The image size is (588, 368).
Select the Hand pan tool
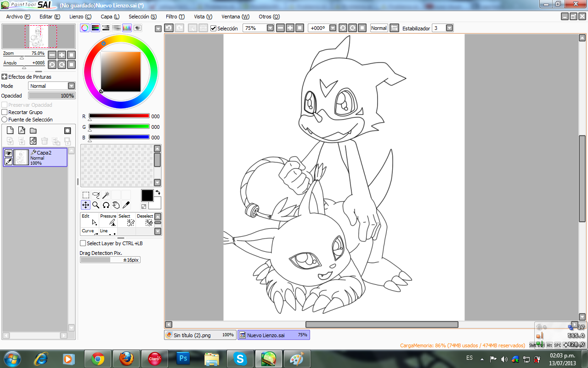[x=116, y=205]
